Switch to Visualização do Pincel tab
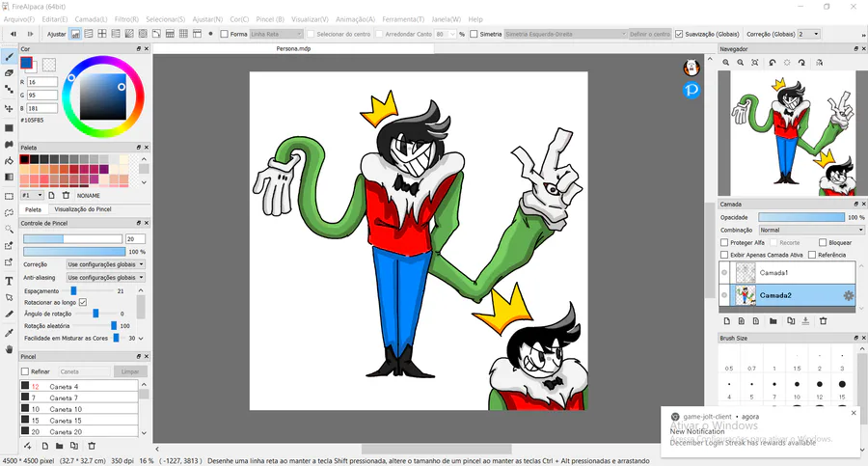The width and height of the screenshot is (868, 466). coord(83,209)
